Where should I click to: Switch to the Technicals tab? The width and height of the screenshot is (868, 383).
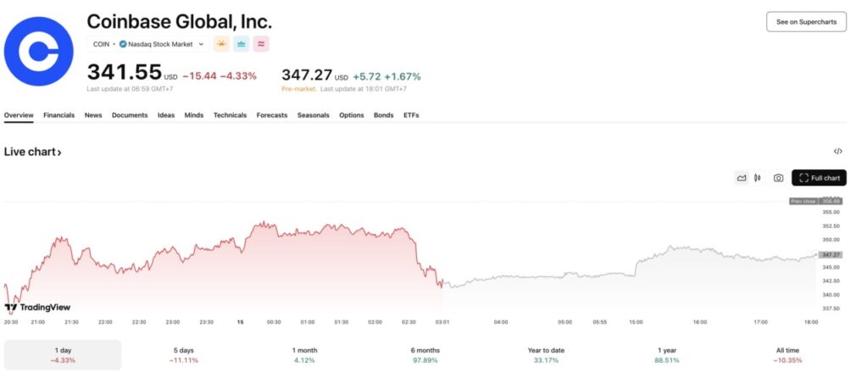(230, 115)
